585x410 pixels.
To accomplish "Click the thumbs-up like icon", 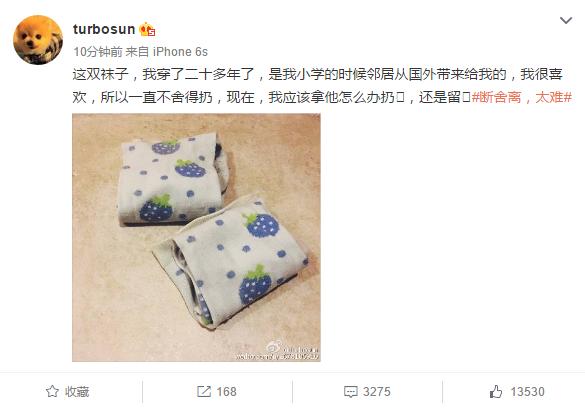I will coord(496,391).
